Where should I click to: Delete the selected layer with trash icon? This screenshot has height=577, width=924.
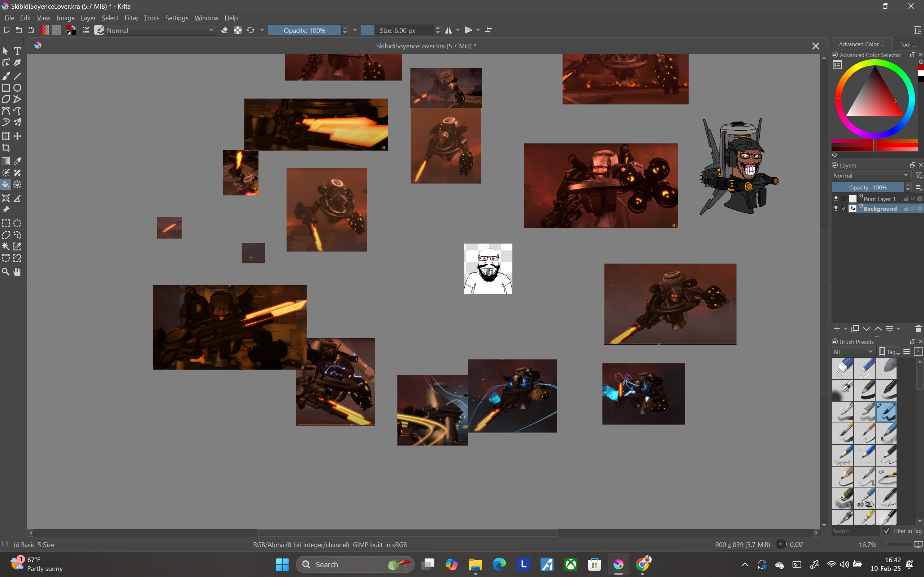(918, 329)
